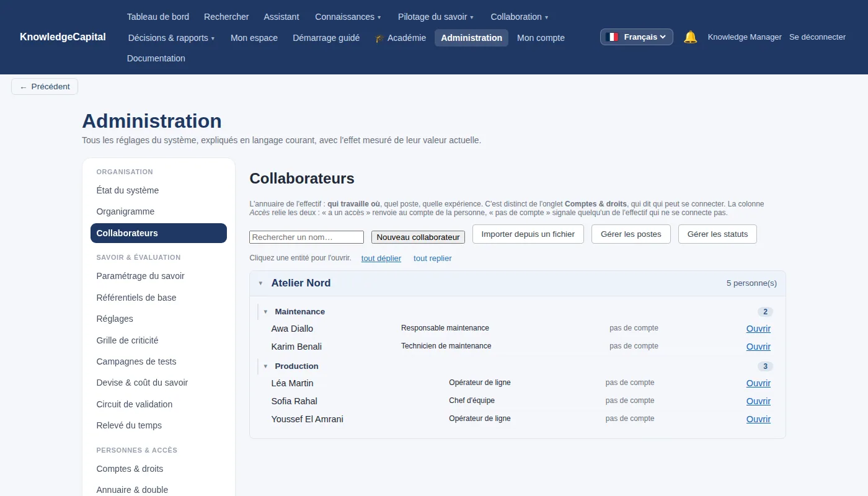Screen dimensions: 868x496
Task: Open Sofia Rahal's record
Action: (x=758, y=401)
